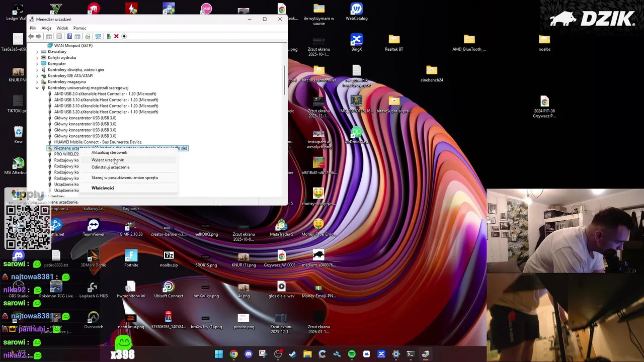Open Snipping Tool from the taskbar
Image resolution: width=644 pixels, height=362 pixels.
[263, 354]
